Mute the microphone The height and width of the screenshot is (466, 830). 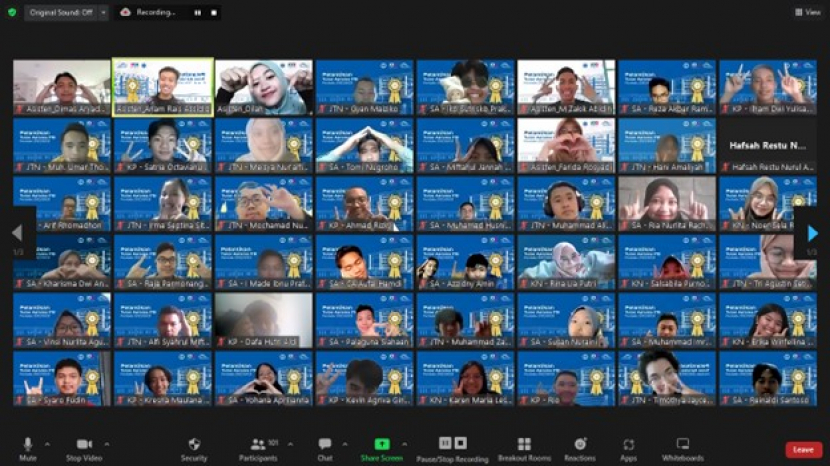click(x=27, y=444)
